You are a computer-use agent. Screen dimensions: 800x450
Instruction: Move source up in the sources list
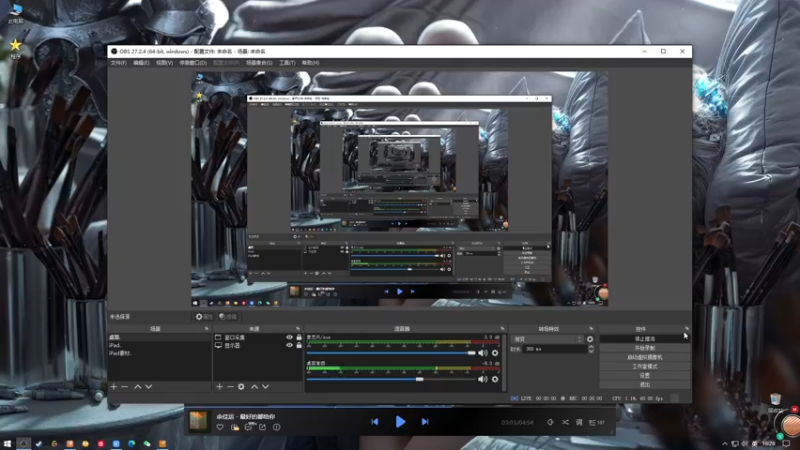pyautogui.click(x=254, y=387)
